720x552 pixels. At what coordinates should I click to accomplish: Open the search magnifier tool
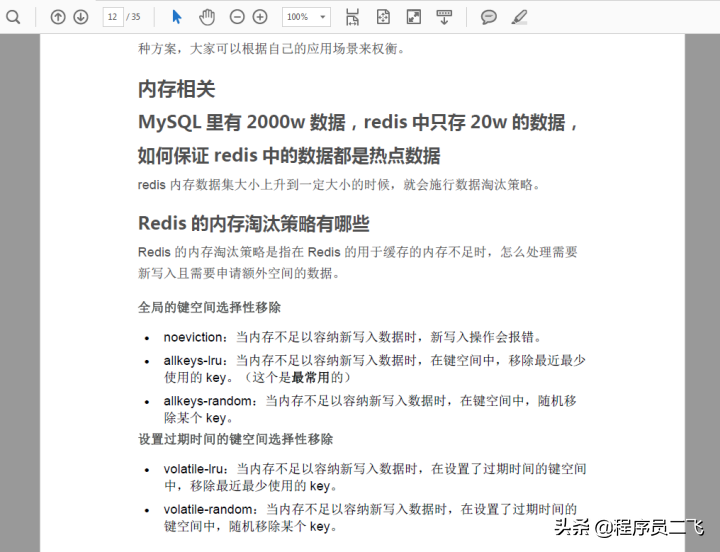pyautogui.click(x=13, y=17)
